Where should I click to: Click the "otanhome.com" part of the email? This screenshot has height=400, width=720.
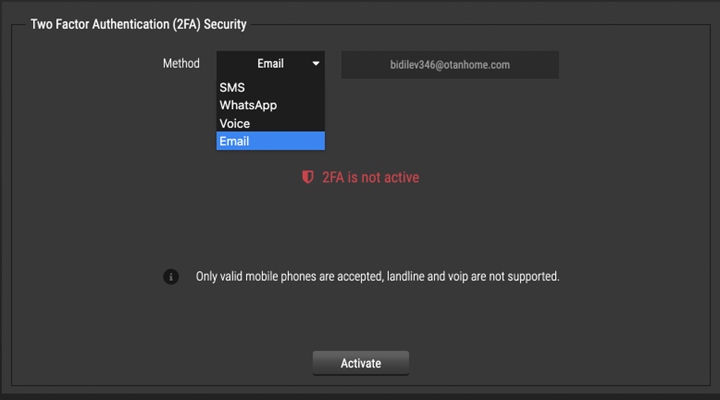[476, 64]
